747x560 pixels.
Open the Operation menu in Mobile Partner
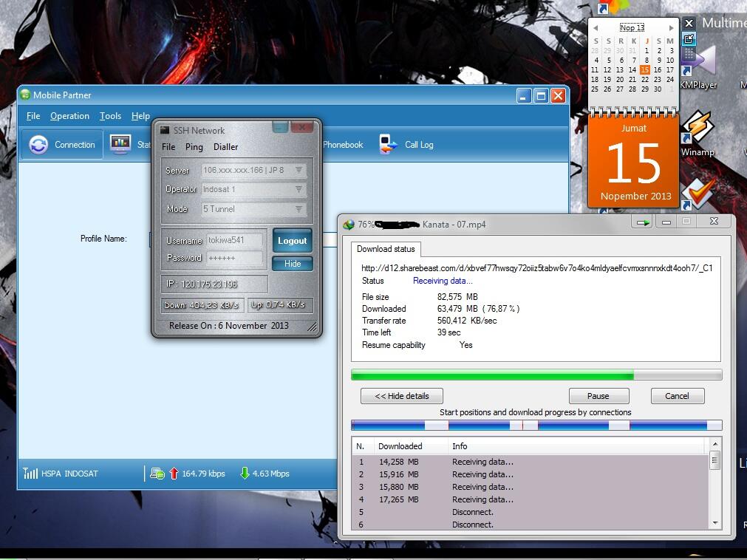(69, 116)
